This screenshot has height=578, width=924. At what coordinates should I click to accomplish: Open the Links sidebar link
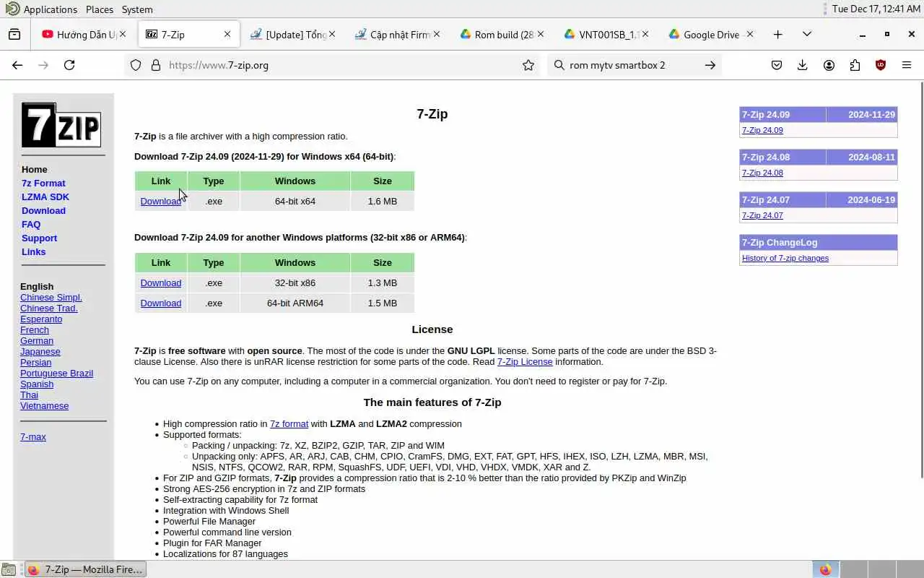[x=33, y=252]
